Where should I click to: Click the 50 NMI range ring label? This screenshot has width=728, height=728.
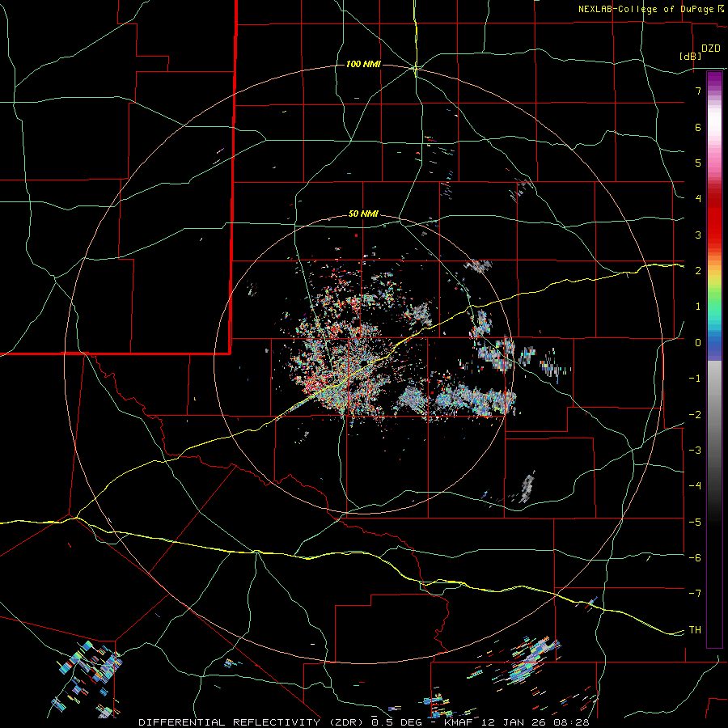363,214
